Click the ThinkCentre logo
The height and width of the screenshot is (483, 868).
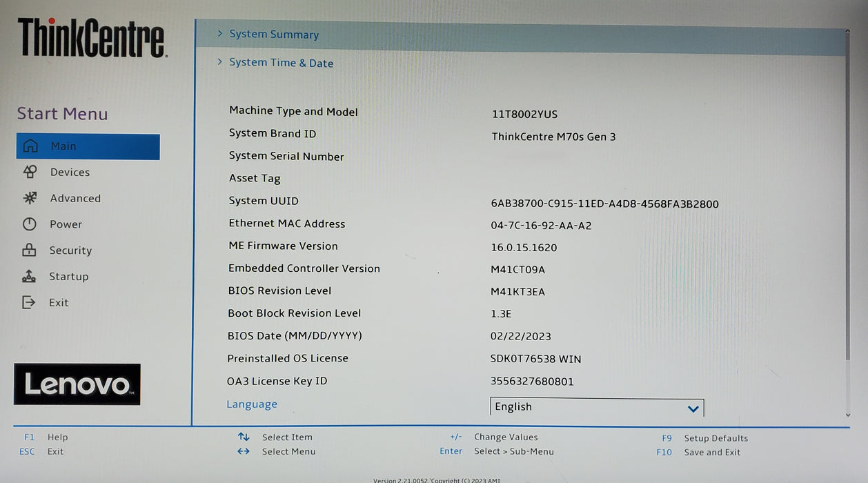point(92,37)
